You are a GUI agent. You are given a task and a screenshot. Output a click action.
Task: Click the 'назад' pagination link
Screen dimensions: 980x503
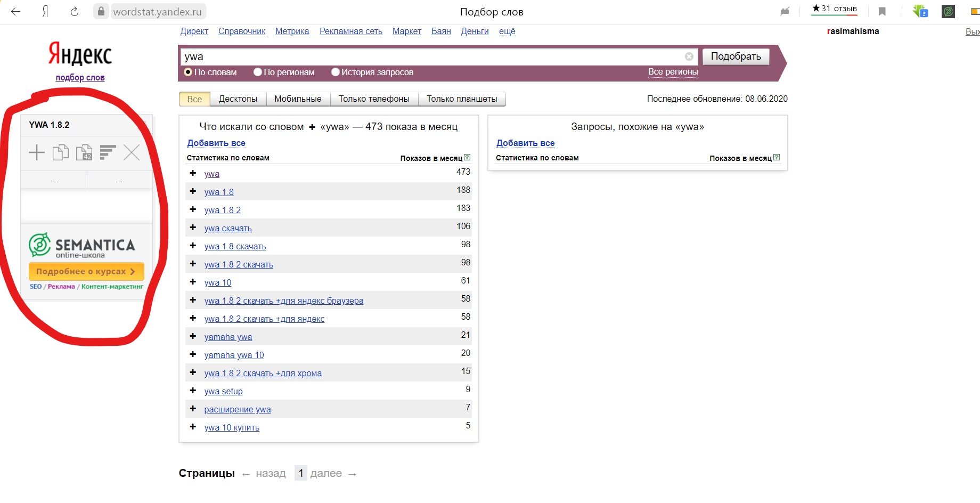pyautogui.click(x=271, y=473)
